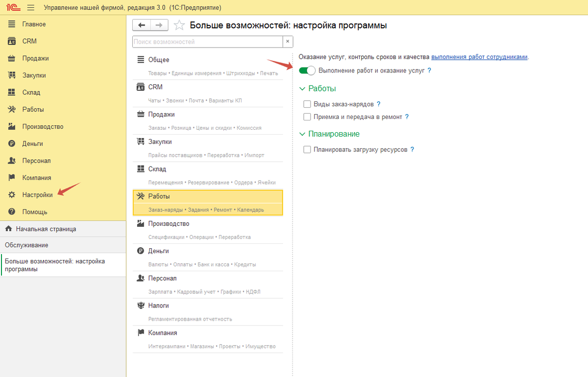
Task: Open help for Приемка и передача в ремонт
Action: tap(407, 117)
